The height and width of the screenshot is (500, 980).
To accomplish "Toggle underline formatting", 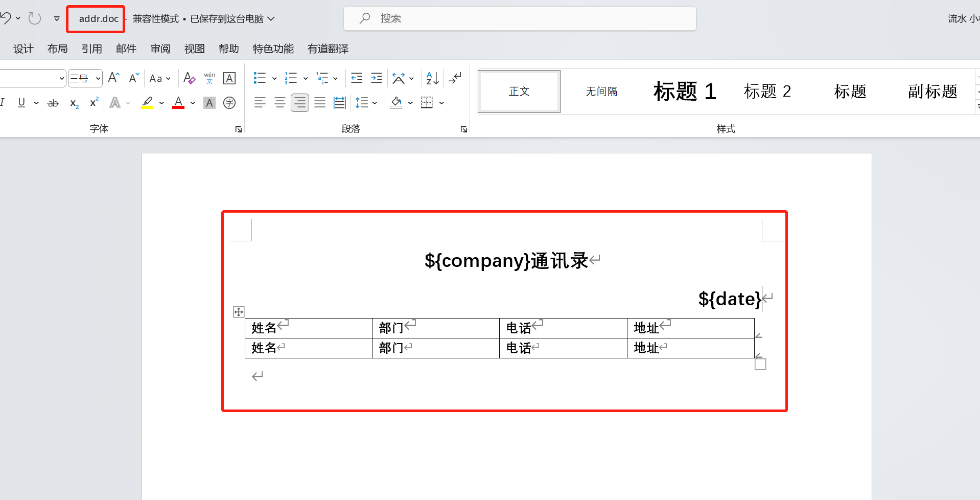I will point(21,102).
